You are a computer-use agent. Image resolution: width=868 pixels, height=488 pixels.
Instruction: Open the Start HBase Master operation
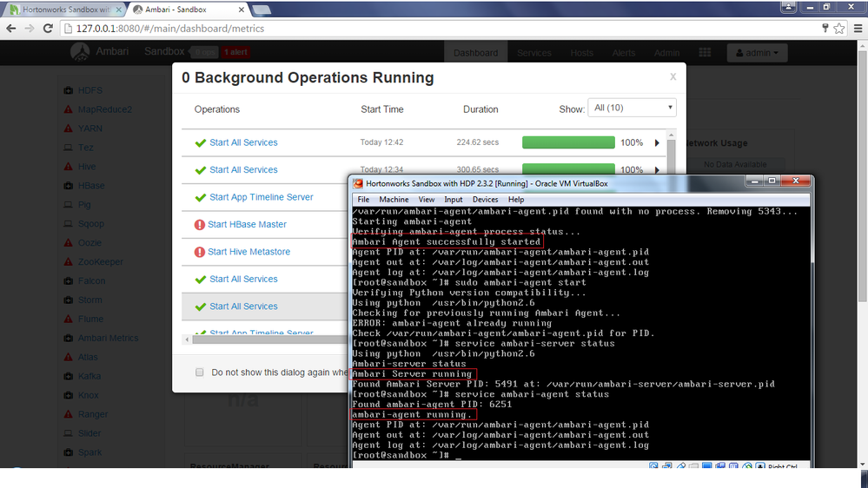click(247, 224)
